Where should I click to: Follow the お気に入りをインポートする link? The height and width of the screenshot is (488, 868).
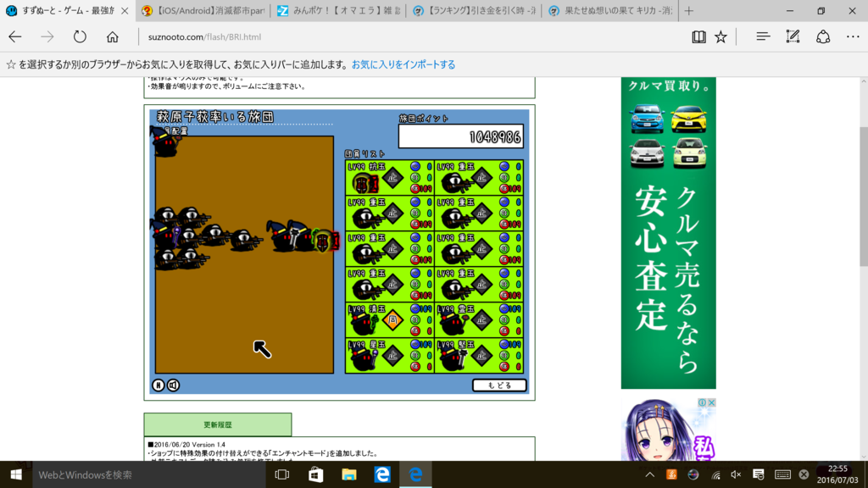[403, 64]
